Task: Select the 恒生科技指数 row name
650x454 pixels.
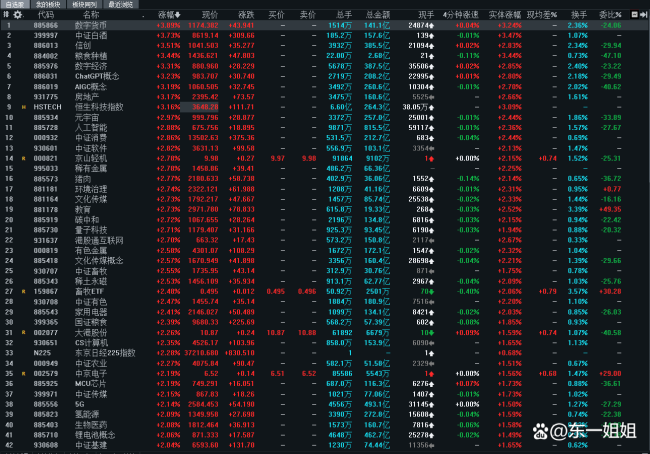Action: [99, 107]
